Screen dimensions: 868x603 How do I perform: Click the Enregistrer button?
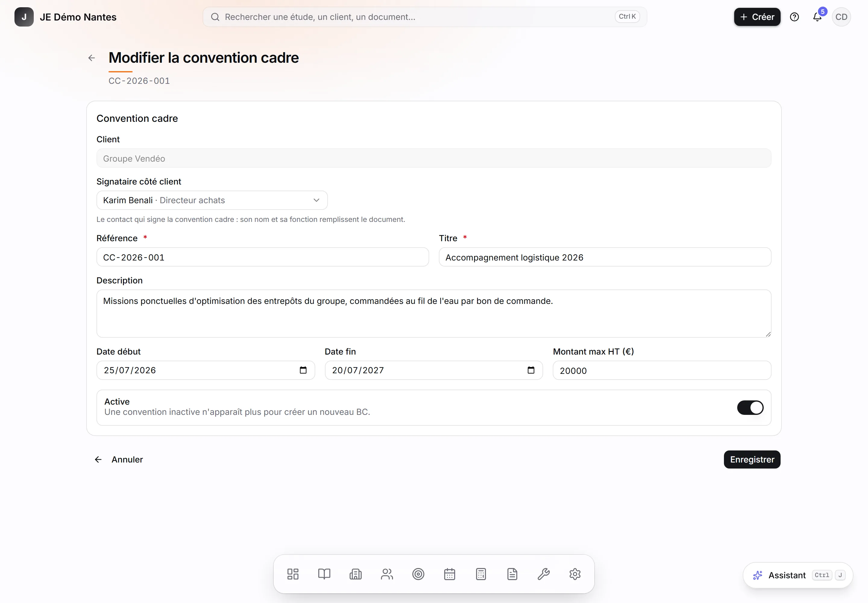pos(752,459)
